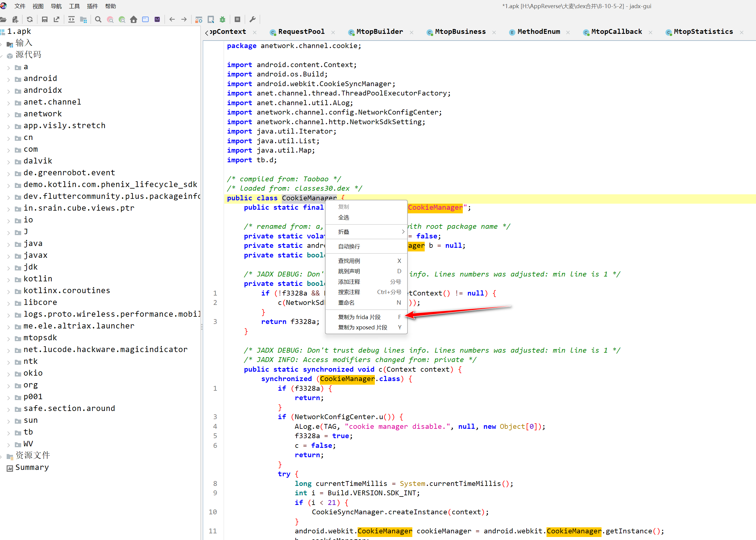Open the 插件 menu in menu bar

pyautogui.click(x=92, y=6)
